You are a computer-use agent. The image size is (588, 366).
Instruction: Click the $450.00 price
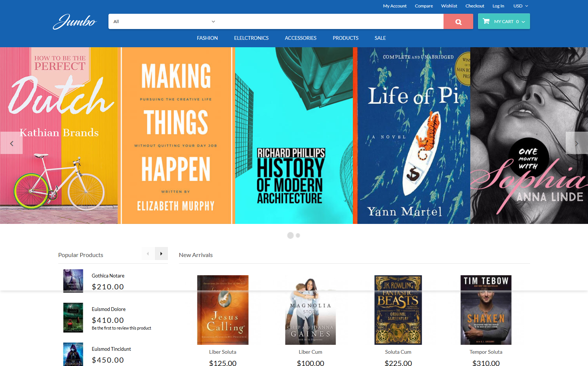pos(108,360)
